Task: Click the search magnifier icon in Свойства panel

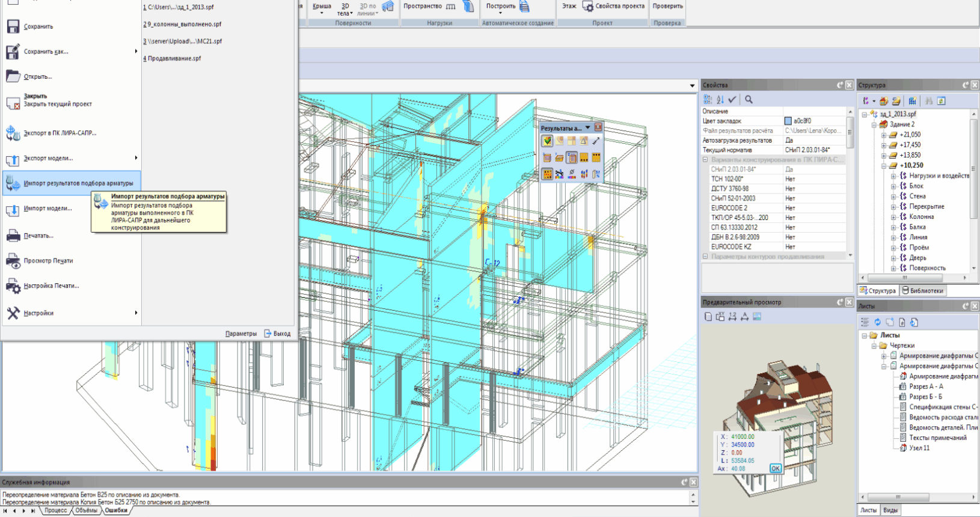Action: [x=749, y=100]
